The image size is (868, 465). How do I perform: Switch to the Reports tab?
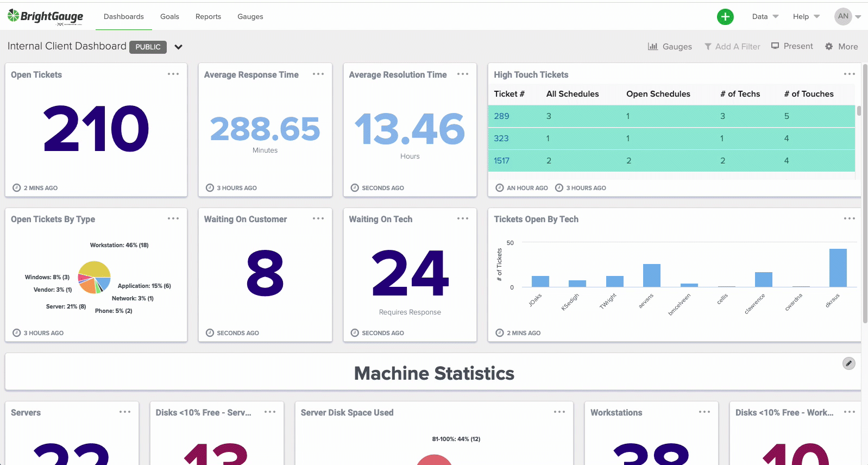tap(208, 16)
